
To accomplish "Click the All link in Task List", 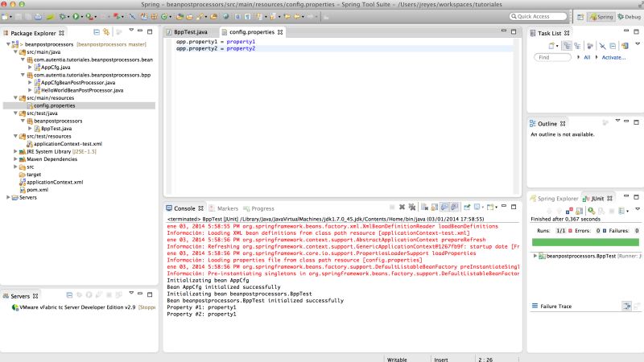I will point(587,57).
